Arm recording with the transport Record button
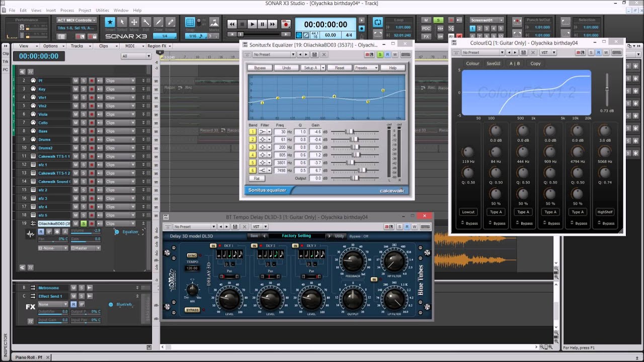 [286, 24]
